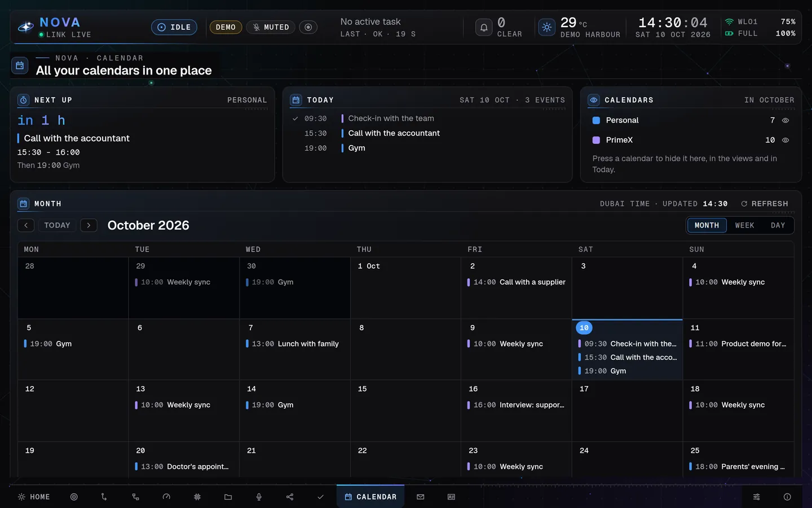The width and height of the screenshot is (812, 508).
Task: Open the sliders settings icon
Action: 757,497
